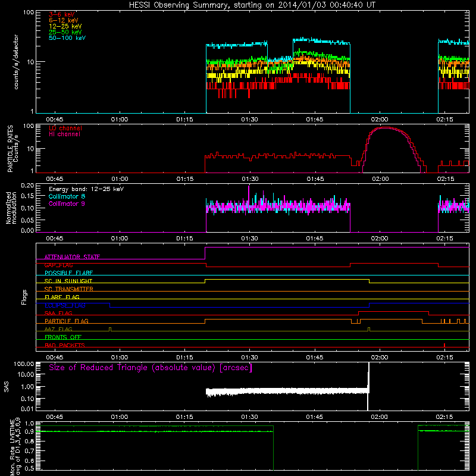Click the yellow 12-25 keV legend entry
Image resolution: width=476 pixels, height=476 pixels.
(x=65, y=26)
